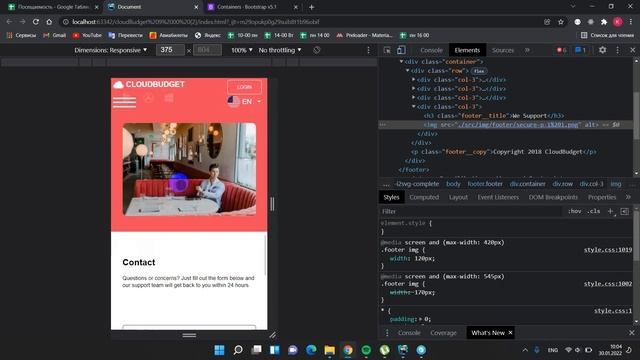This screenshot has height=360, width=640.
Task: Open the hamburger menu on the page
Action: (x=124, y=102)
